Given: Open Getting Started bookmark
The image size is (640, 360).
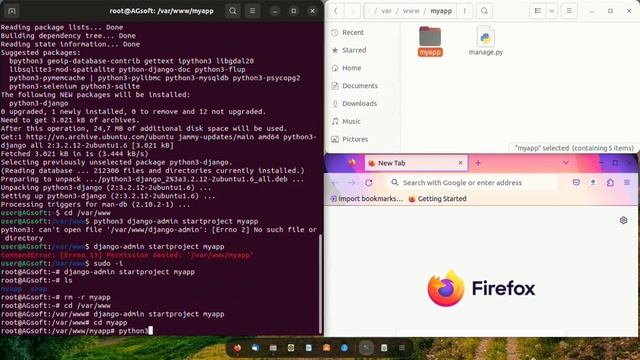Looking at the screenshot, I should coord(437,199).
